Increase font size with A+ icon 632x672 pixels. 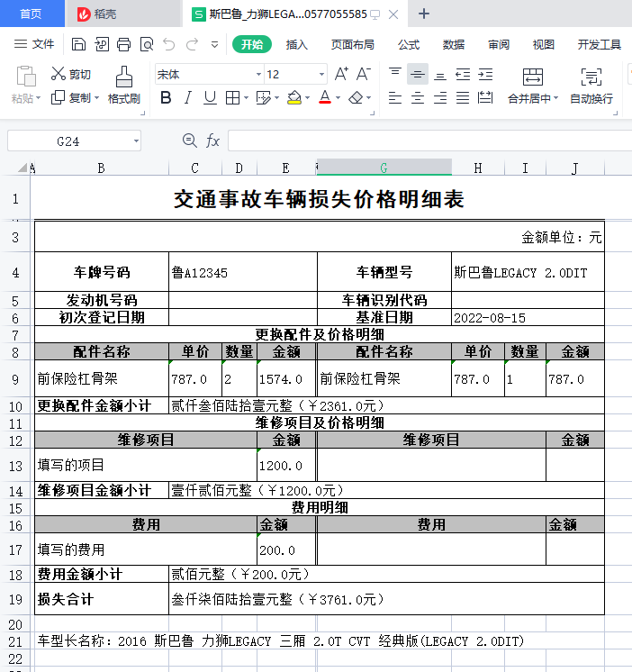341,74
